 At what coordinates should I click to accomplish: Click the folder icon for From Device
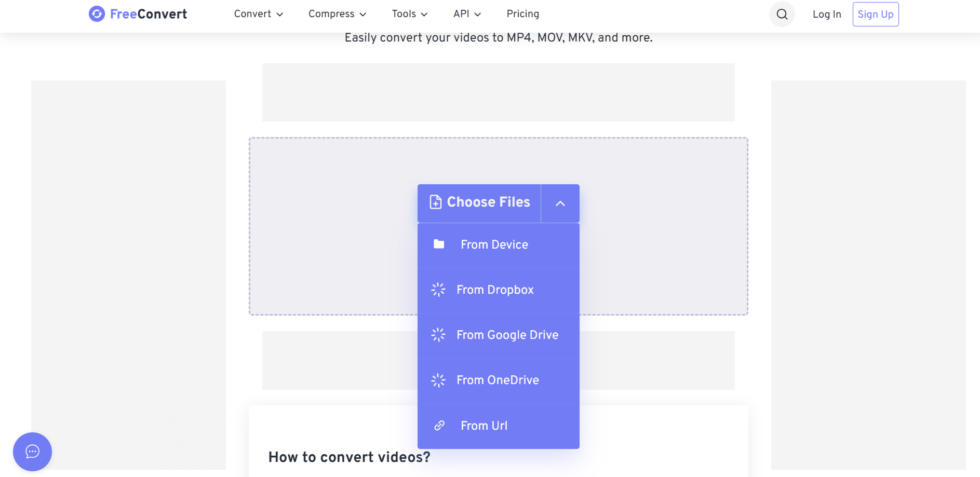pos(439,244)
